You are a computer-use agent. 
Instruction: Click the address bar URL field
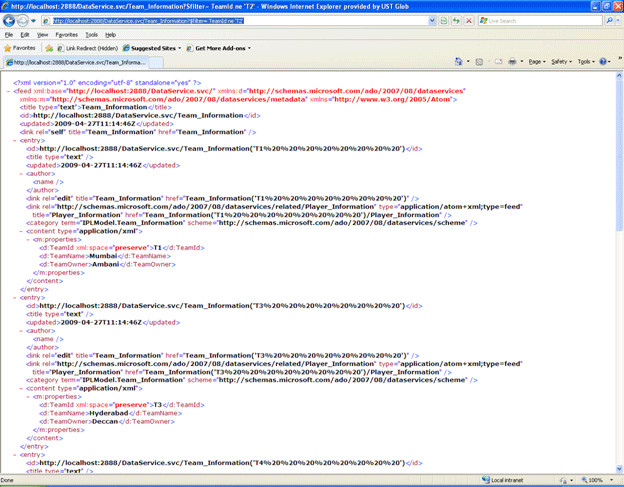(239, 21)
